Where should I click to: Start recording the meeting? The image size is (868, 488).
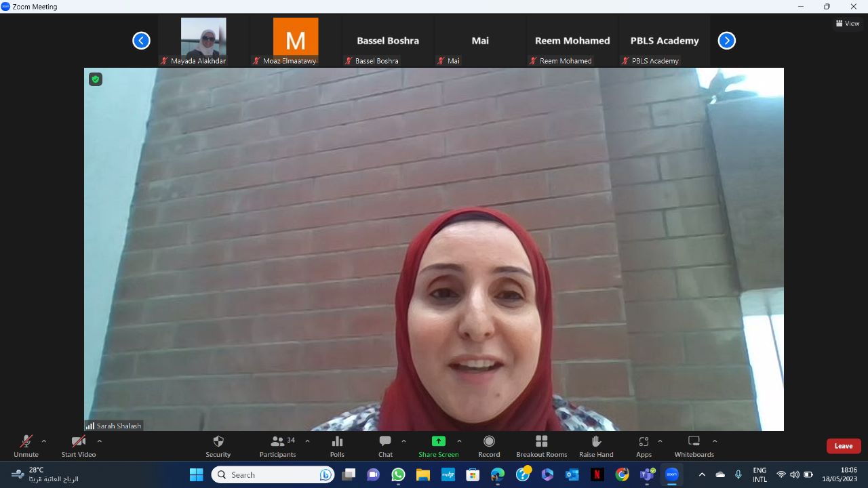pyautogui.click(x=489, y=446)
